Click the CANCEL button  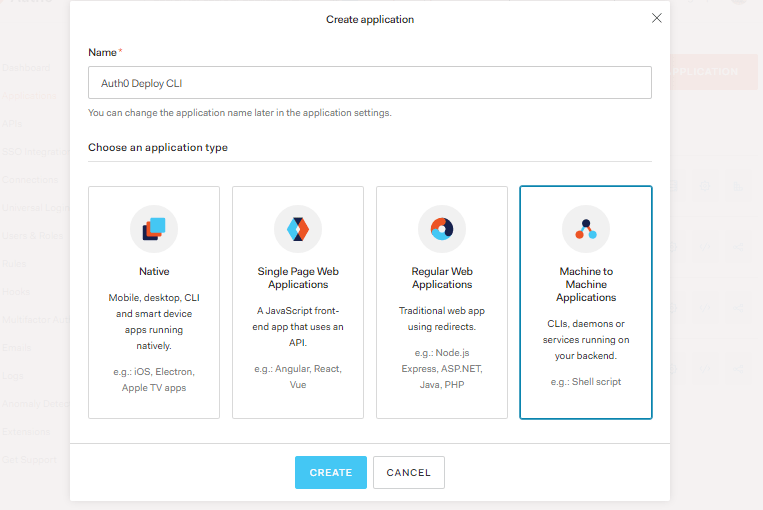[409, 473]
